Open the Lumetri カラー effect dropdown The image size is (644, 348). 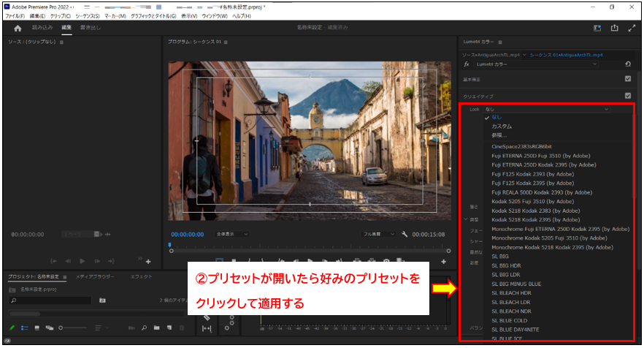536,64
